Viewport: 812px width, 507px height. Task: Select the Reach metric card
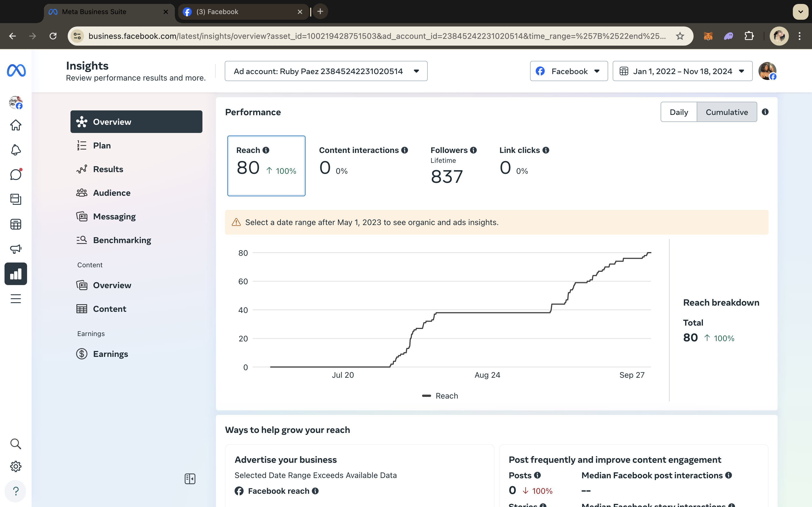coord(266,166)
